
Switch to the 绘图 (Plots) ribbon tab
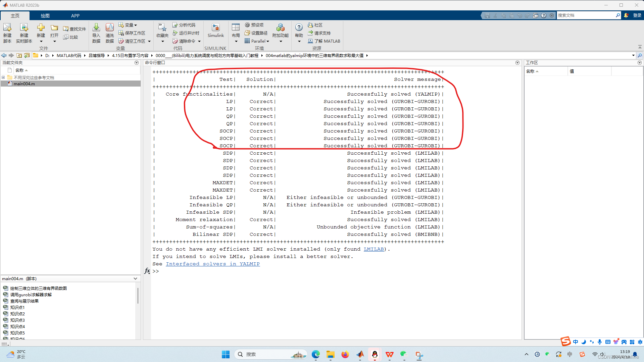click(x=45, y=15)
